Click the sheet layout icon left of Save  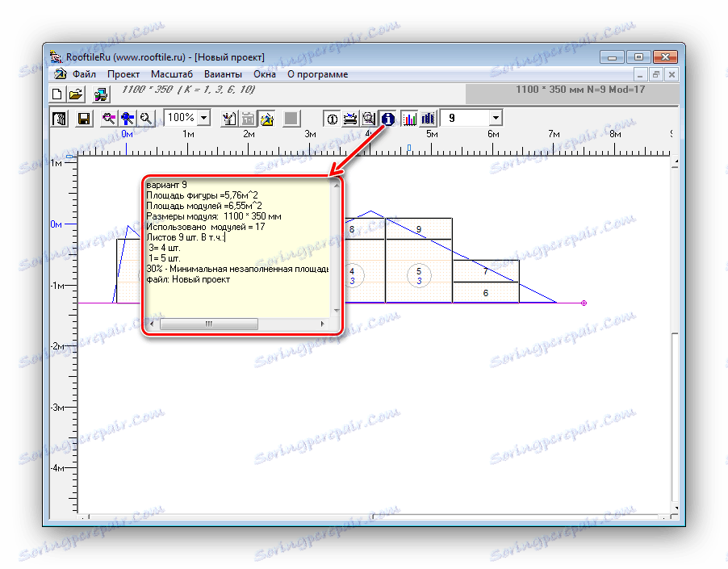(60, 119)
